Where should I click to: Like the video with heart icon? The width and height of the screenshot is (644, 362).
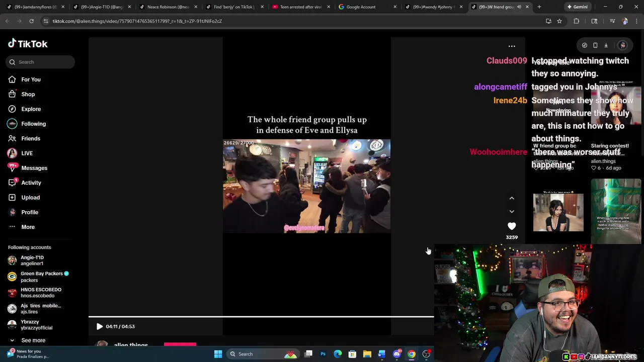[x=512, y=226]
